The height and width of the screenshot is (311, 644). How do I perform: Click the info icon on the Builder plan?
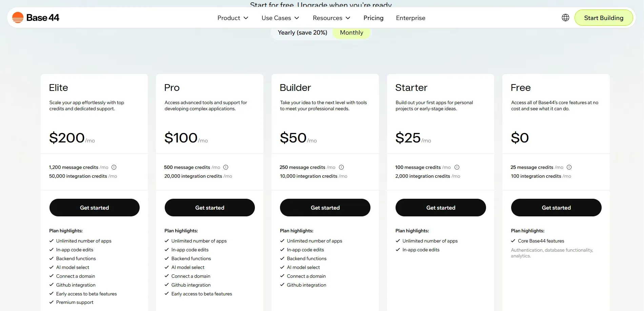[x=341, y=167]
